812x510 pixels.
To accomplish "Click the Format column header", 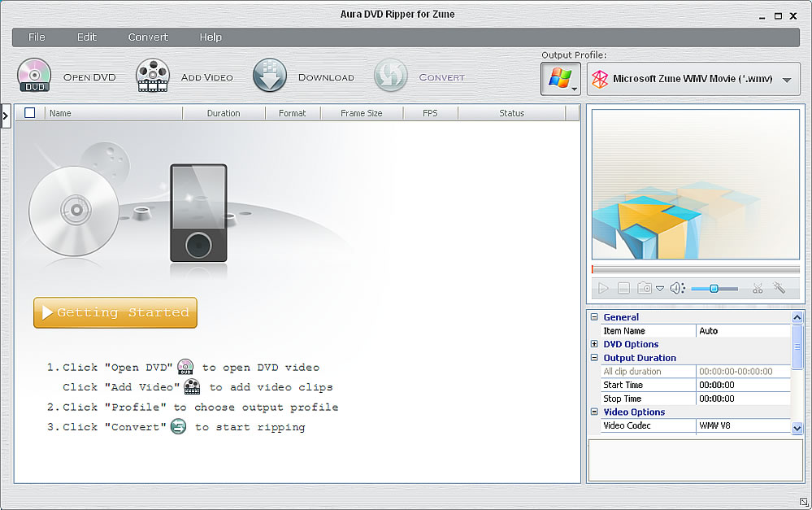I will [293, 113].
